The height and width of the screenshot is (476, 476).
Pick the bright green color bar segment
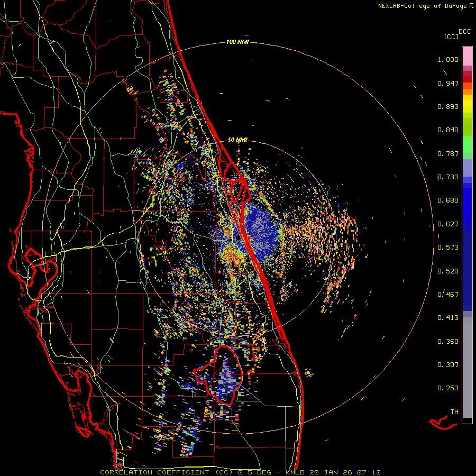point(467,144)
